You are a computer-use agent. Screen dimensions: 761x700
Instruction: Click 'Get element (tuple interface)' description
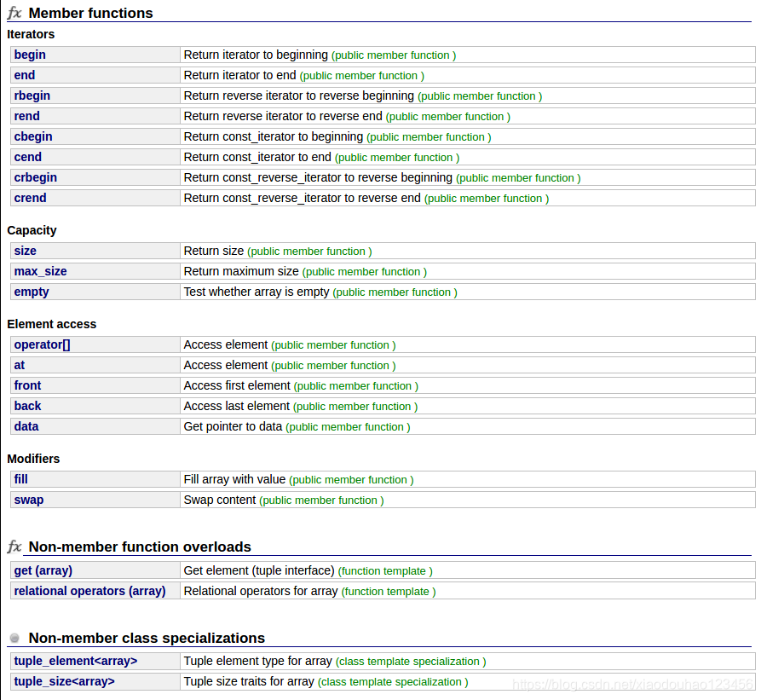[x=259, y=570]
